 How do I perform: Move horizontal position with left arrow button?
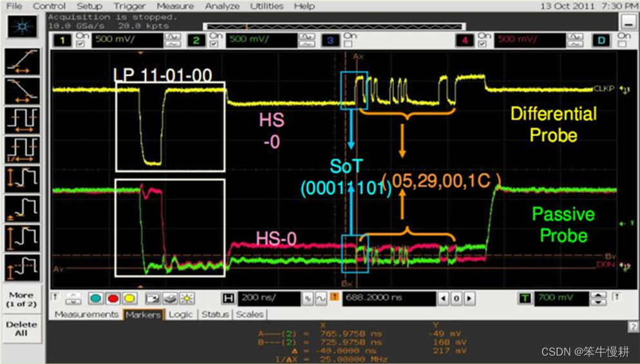[x=443, y=299]
